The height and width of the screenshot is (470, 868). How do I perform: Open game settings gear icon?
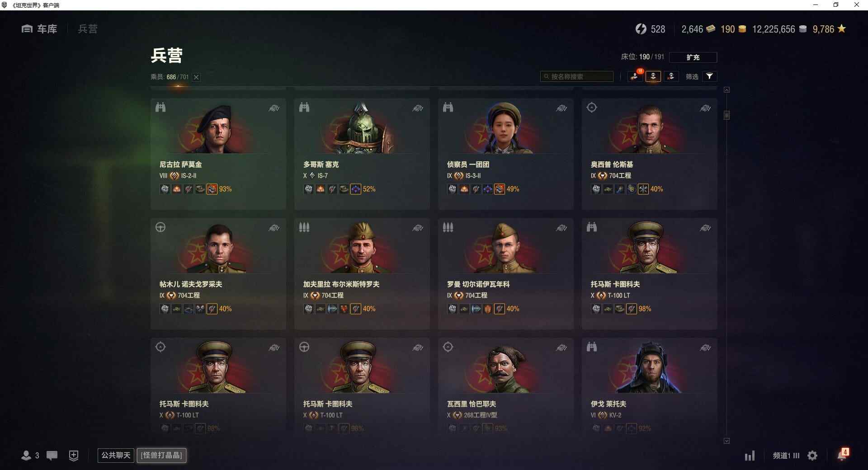812,456
